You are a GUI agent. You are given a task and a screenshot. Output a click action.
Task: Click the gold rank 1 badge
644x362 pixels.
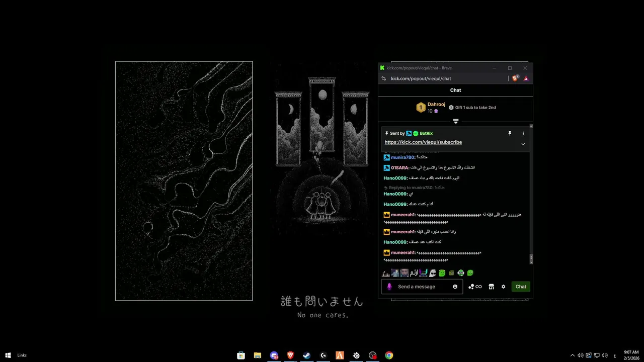(x=421, y=107)
